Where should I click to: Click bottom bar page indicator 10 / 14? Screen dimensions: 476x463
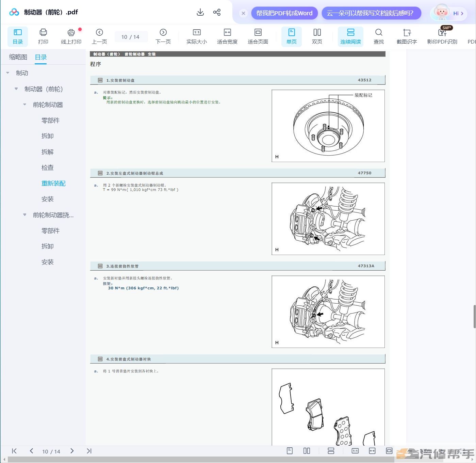point(51,451)
